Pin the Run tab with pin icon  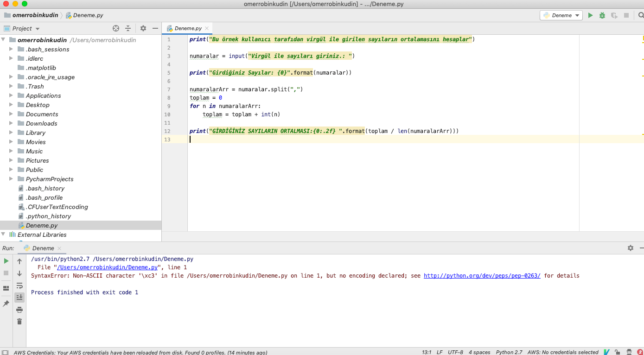pos(6,304)
